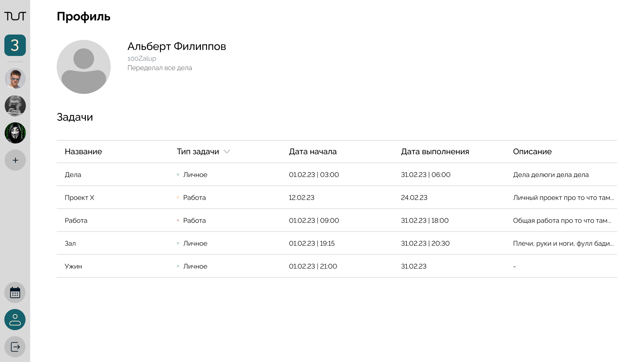Click the orange Работа dot for Проект X

tap(178, 198)
